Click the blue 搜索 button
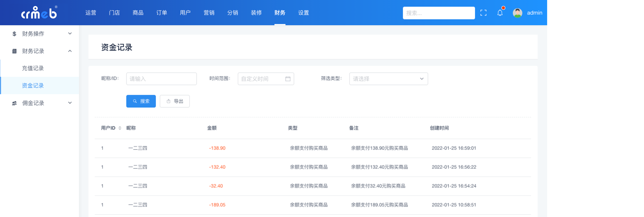644x217 pixels. 141,101
